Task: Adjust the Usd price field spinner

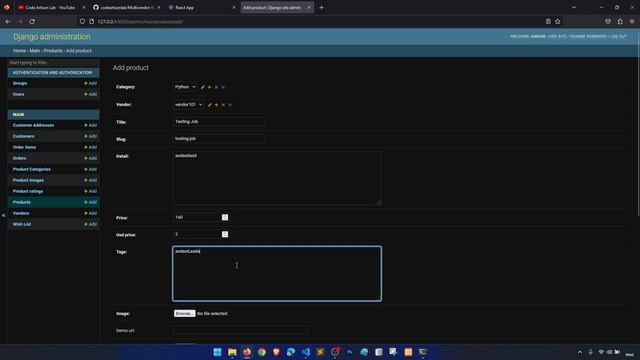Action: click(x=225, y=234)
